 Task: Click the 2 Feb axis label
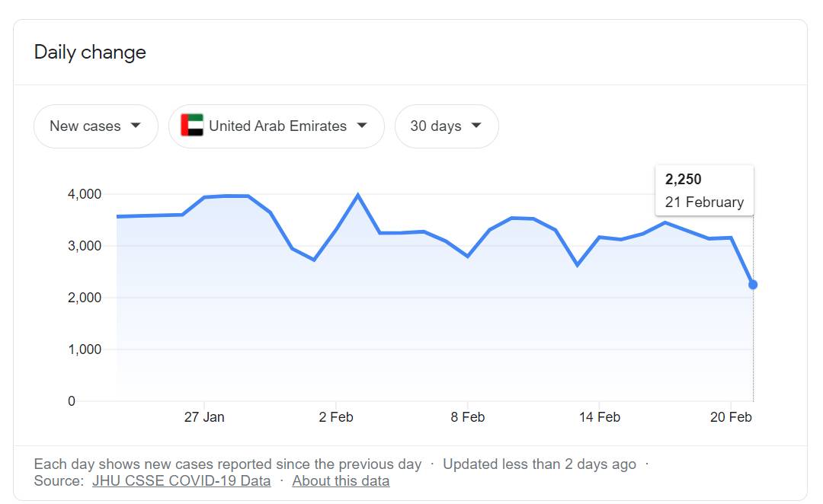coord(336,417)
